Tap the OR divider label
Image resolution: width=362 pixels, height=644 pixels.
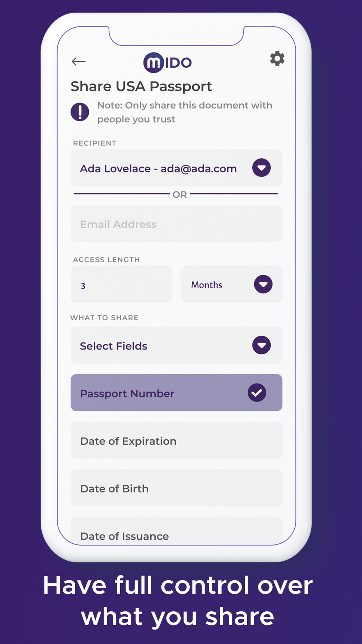point(180,195)
